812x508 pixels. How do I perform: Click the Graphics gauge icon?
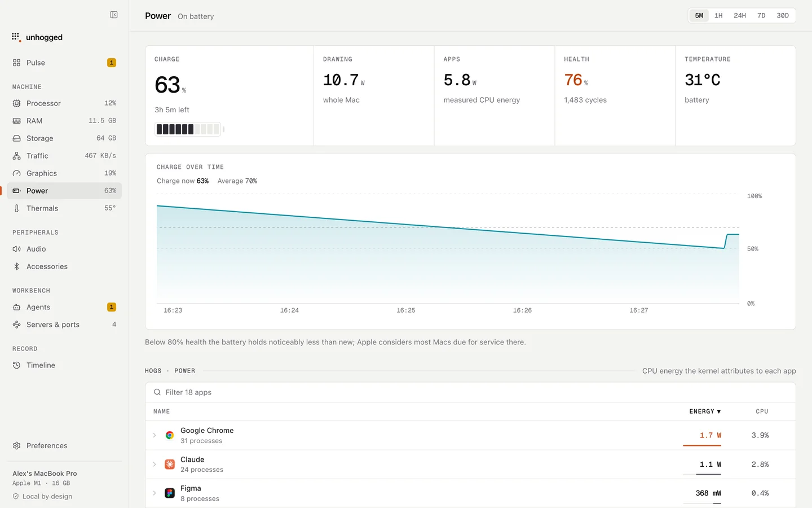click(16, 173)
